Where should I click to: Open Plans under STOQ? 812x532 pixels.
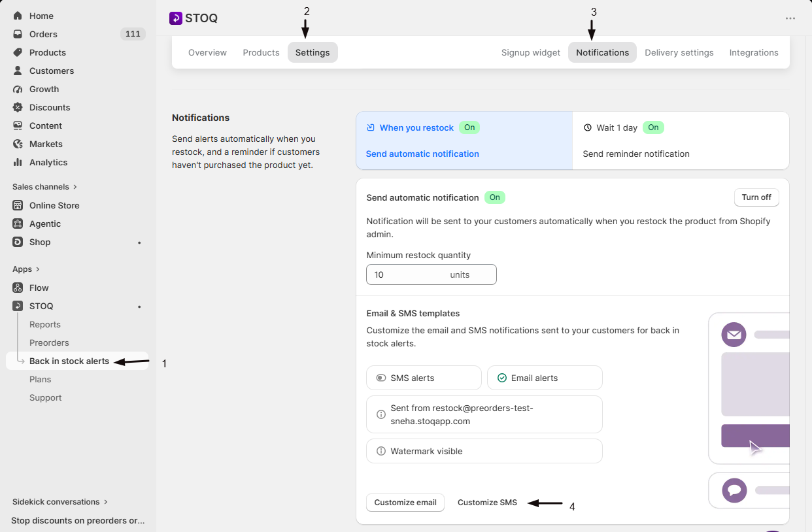pos(40,379)
